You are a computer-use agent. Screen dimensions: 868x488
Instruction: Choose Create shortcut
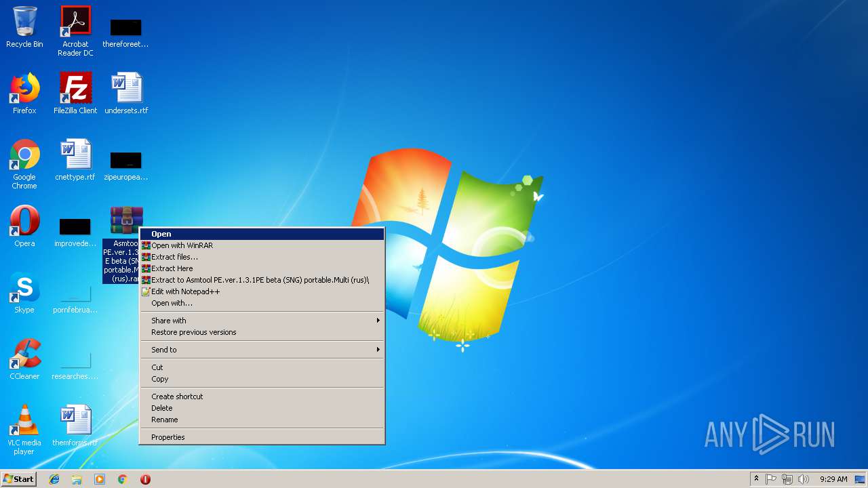(262, 396)
